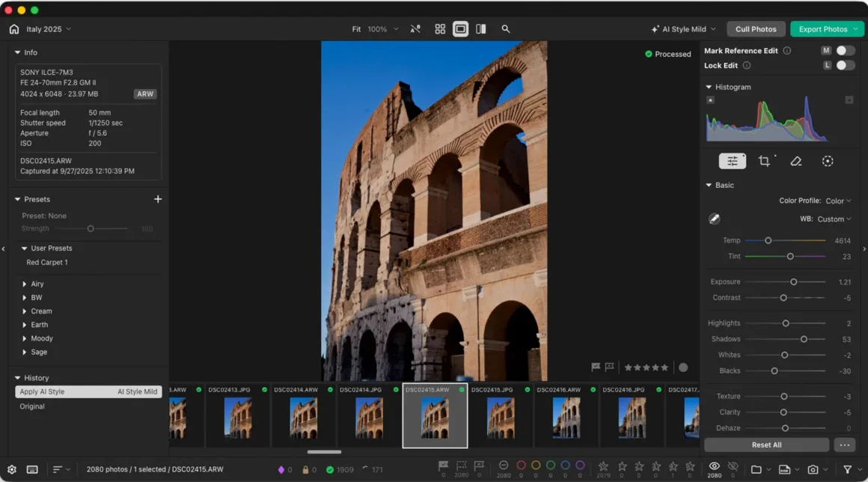Switch to single image view
The image size is (868, 482).
coord(461,29)
